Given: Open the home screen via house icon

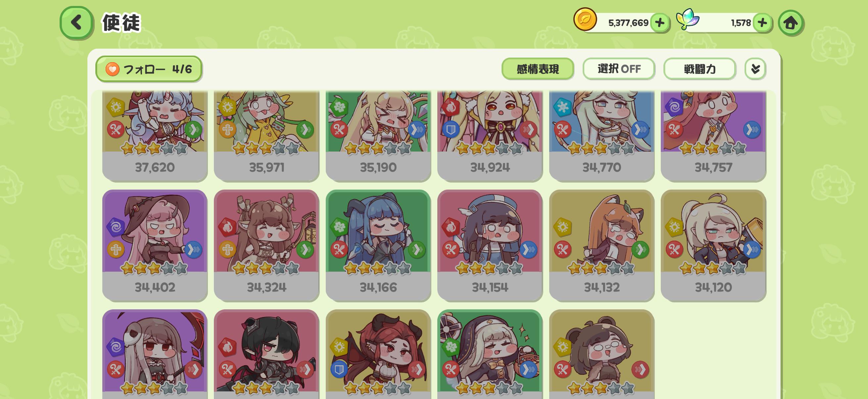Looking at the screenshot, I should 791,23.
